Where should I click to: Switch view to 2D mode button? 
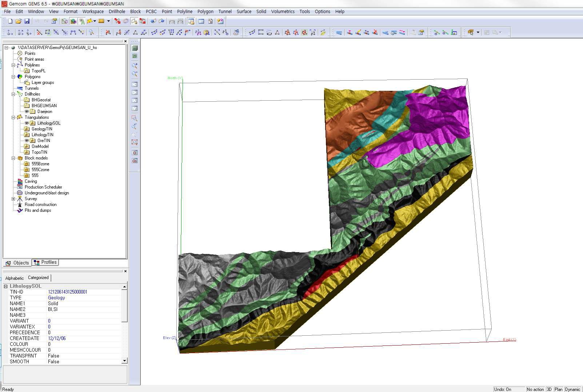[135, 56]
